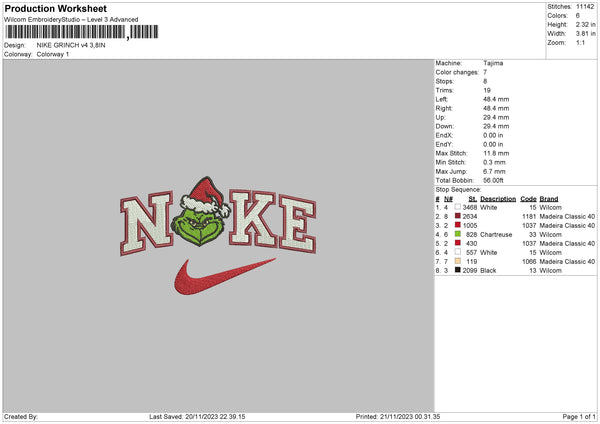Click the Down label in the stats list
Screen dimensions: 600x424
tap(445, 126)
